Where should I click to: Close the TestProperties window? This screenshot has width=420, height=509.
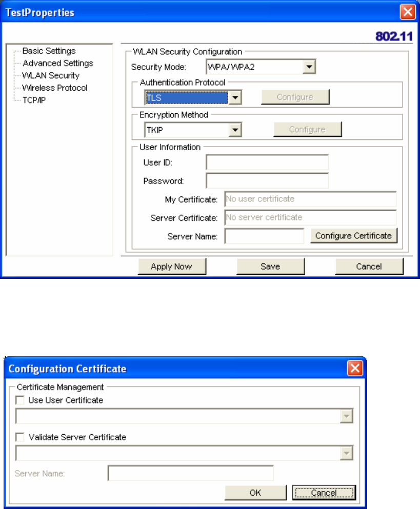click(x=408, y=12)
